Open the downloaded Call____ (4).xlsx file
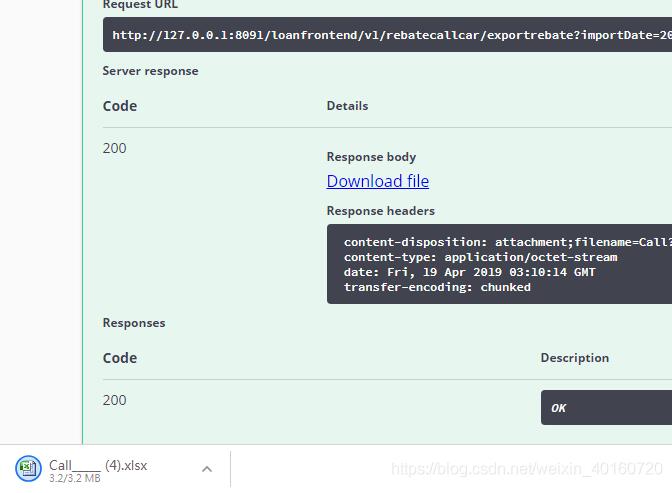 pos(98,465)
